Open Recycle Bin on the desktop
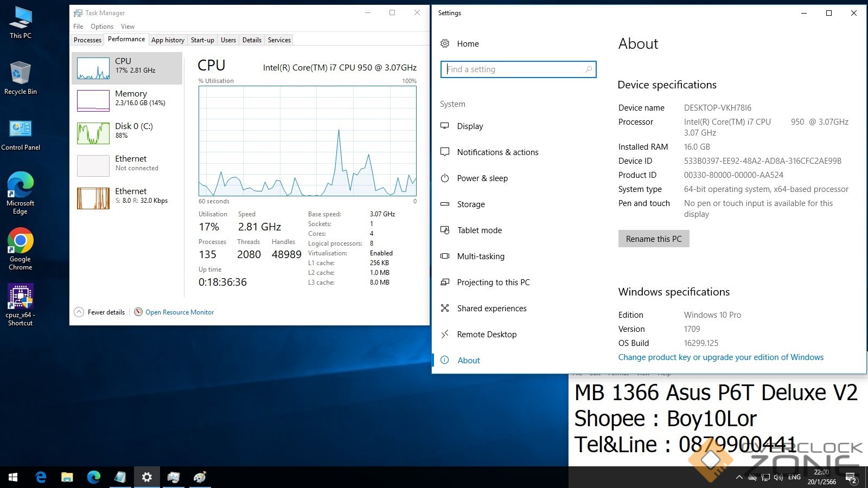This screenshot has height=488, width=868. click(x=21, y=74)
